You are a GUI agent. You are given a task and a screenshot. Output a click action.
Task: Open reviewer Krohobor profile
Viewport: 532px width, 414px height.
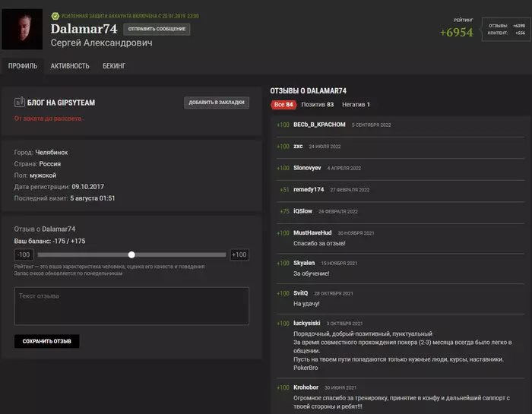(x=306, y=387)
